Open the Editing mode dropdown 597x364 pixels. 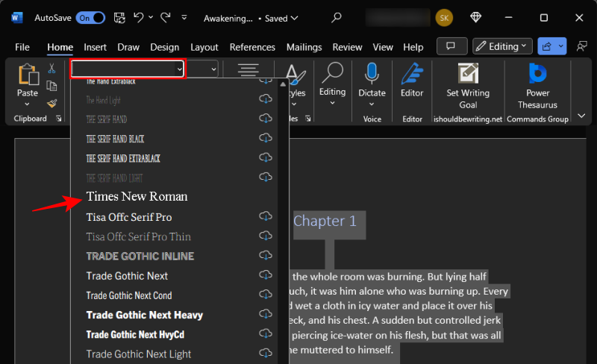point(502,46)
